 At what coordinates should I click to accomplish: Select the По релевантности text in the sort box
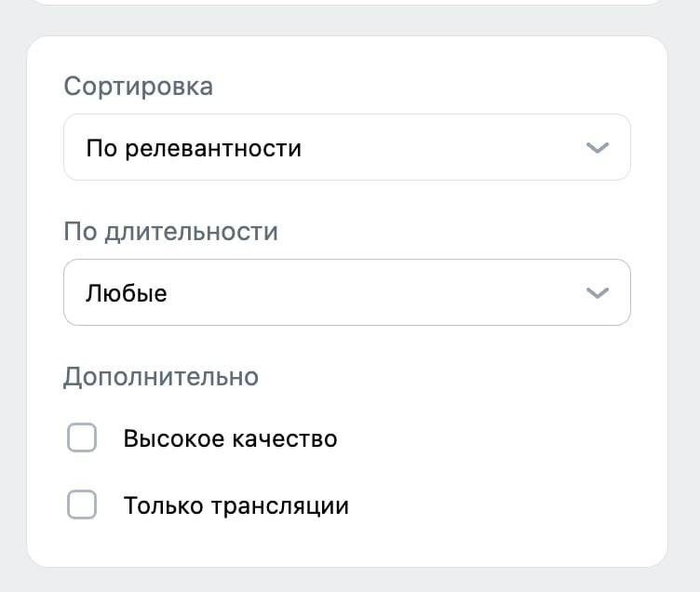click(194, 148)
